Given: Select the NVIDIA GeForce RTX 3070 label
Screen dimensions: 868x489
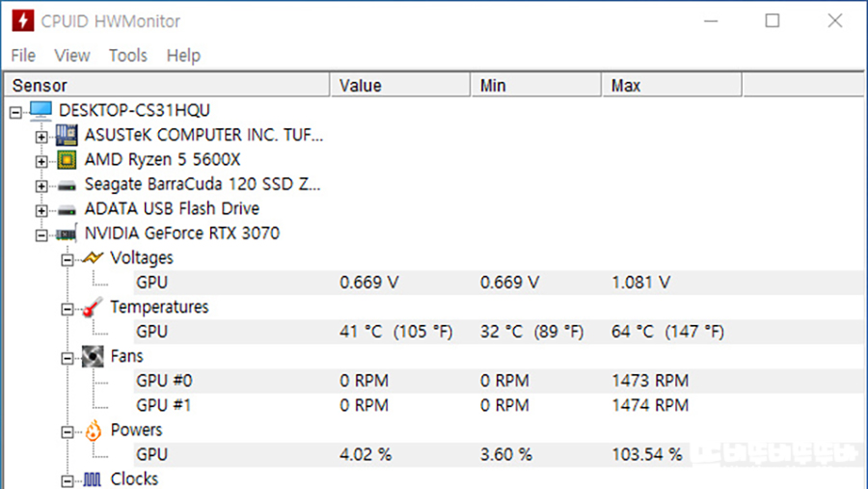Looking at the screenshot, I should coord(182,233).
